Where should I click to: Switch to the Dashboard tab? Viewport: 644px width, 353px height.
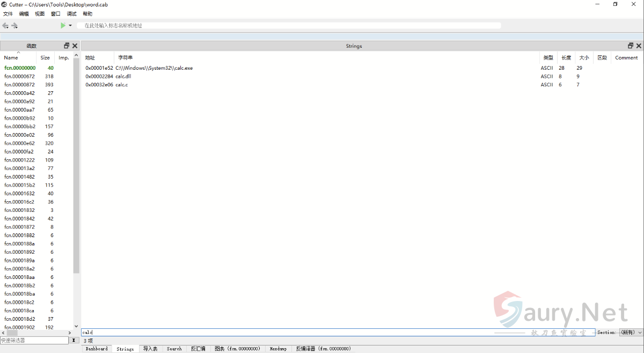[x=97, y=349]
